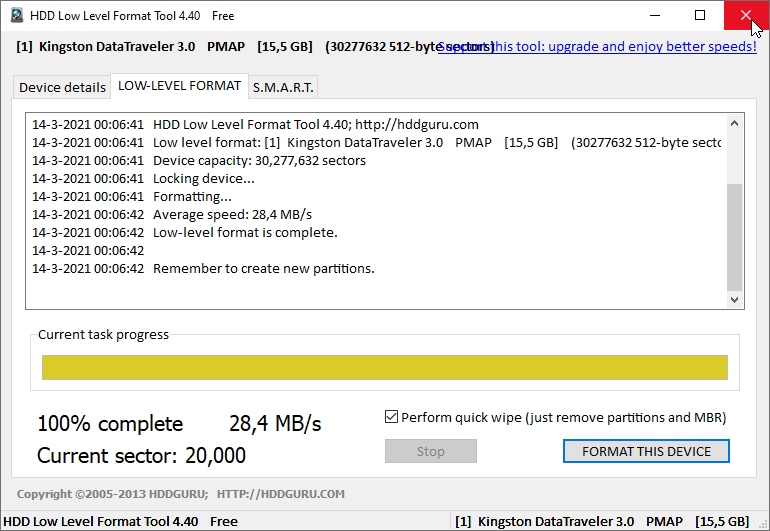Select the 'Remember to create new partitions' log entry
The height and width of the screenshot is (531, 770).
[263, 269]
